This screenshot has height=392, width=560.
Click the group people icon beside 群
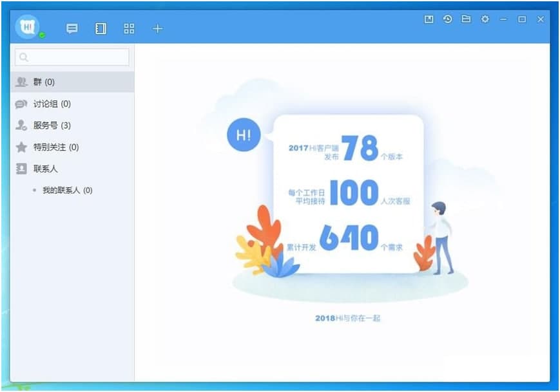pyautogui.click(x=21, y=82)
